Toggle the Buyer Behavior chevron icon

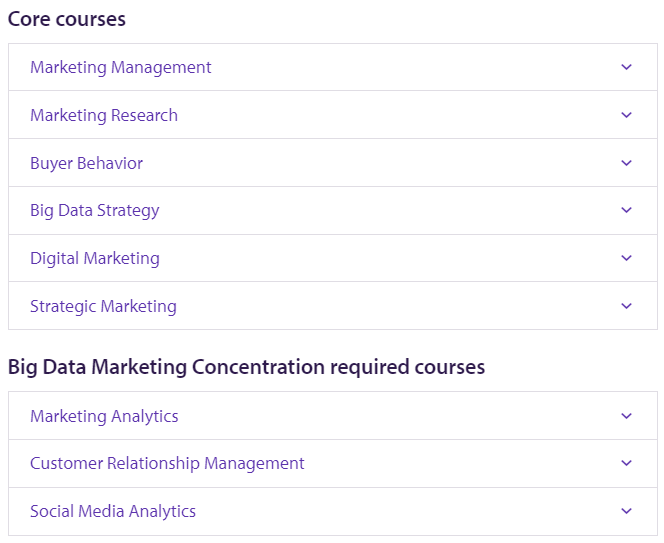(x=627, y=163)
